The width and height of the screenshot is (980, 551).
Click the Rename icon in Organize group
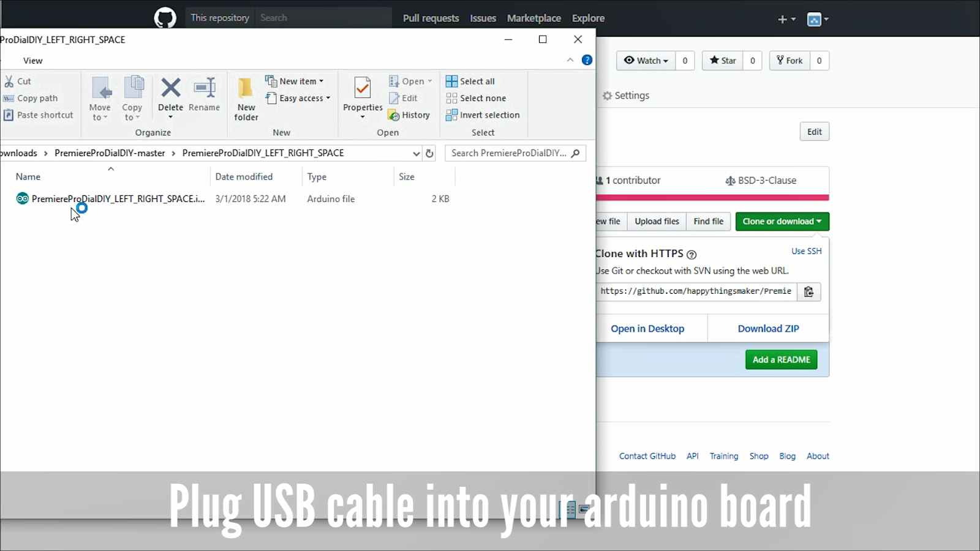204,88
